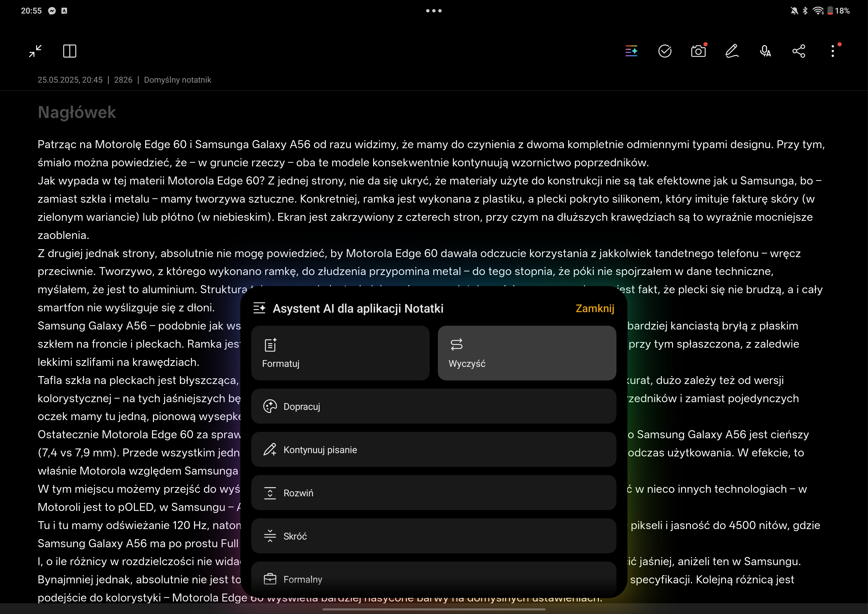
Task: Tap the date 25.05.2025, 20:45
Action: 70,80
